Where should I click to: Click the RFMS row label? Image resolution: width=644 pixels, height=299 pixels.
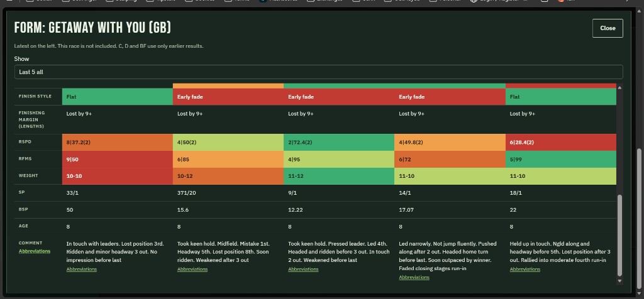pos(25,159)
